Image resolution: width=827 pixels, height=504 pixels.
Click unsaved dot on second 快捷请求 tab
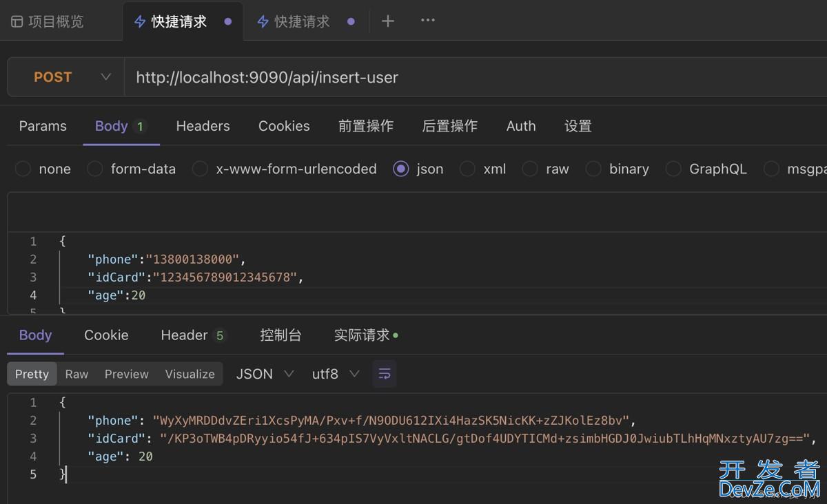(351, 22)
